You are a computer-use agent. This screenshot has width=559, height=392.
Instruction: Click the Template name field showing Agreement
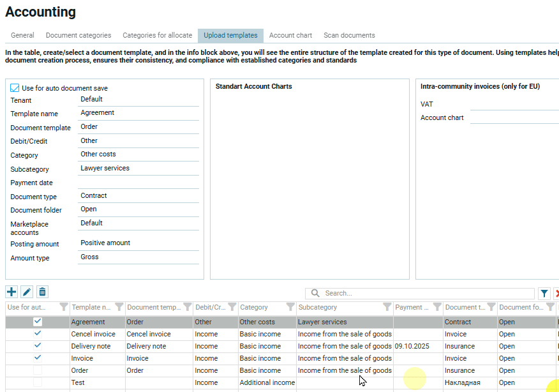138,113
